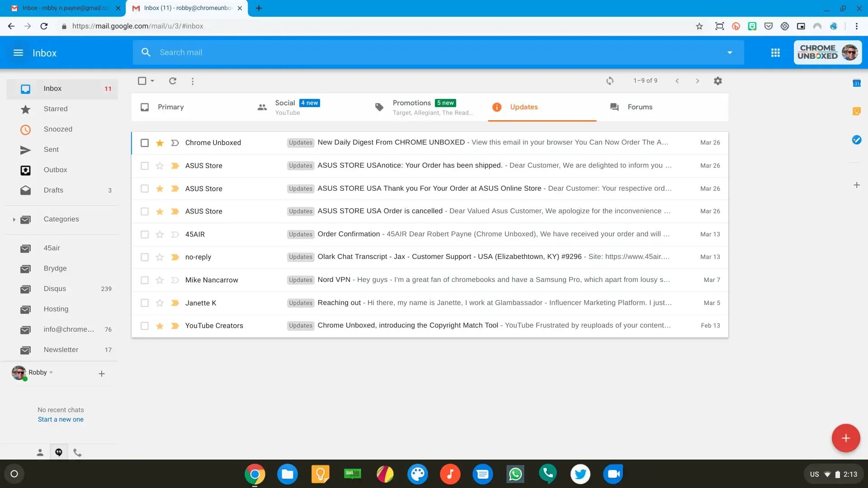The height and width of the screenshot is (488, 868).
Task: Open the Disqus label
Action: [55, 289]
